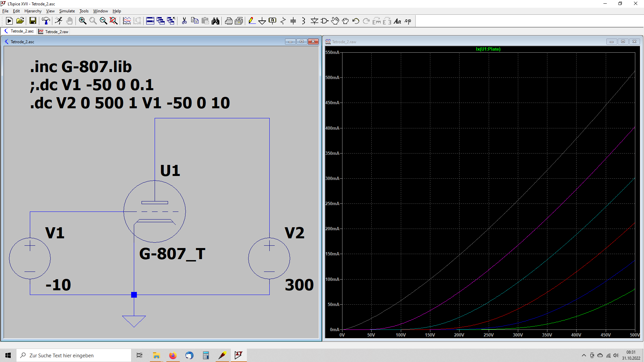Place a Diode component

point(314,21)
